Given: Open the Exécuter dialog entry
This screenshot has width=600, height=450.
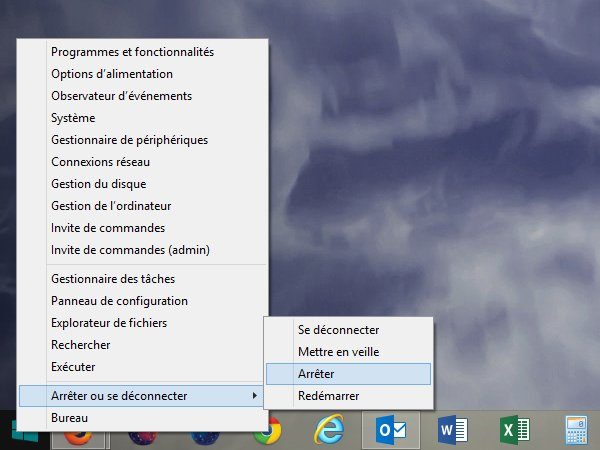Looking at the screenshot, I should click(142, 367).
